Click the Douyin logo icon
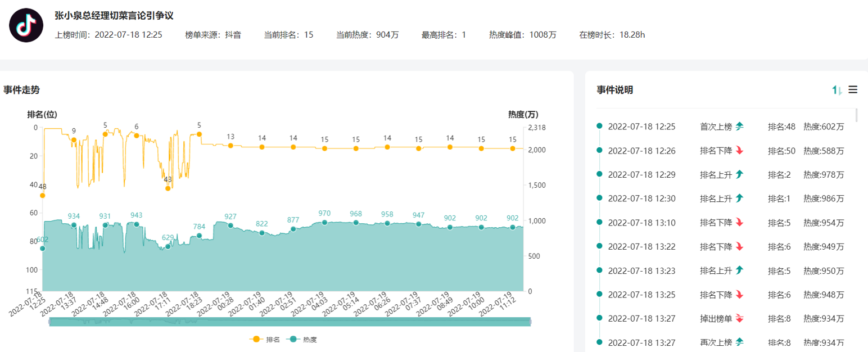 tap(26, 25)
